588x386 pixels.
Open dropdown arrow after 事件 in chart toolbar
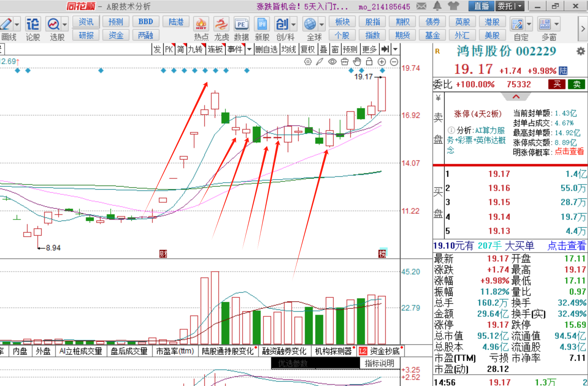click(x=249, y=49)
